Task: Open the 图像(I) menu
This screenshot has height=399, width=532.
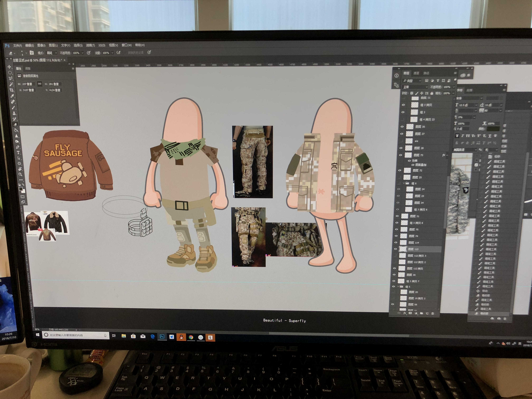Action: coord(41,46)
